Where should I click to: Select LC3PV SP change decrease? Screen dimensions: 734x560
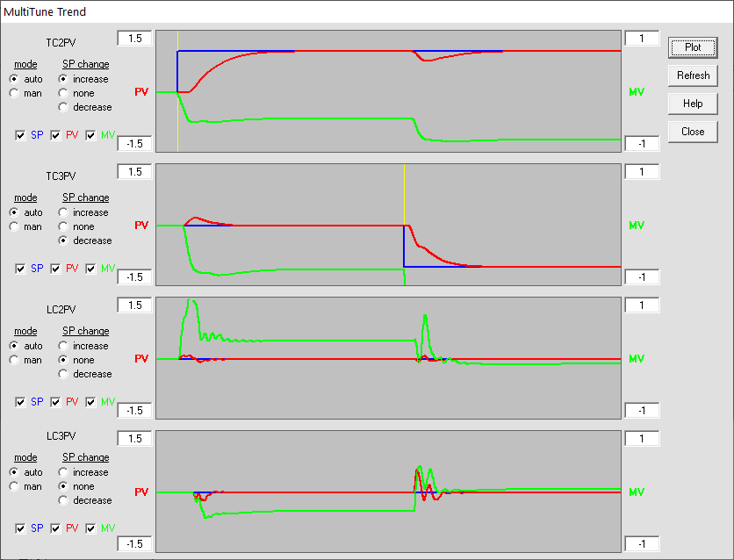(x=64, y=500)
